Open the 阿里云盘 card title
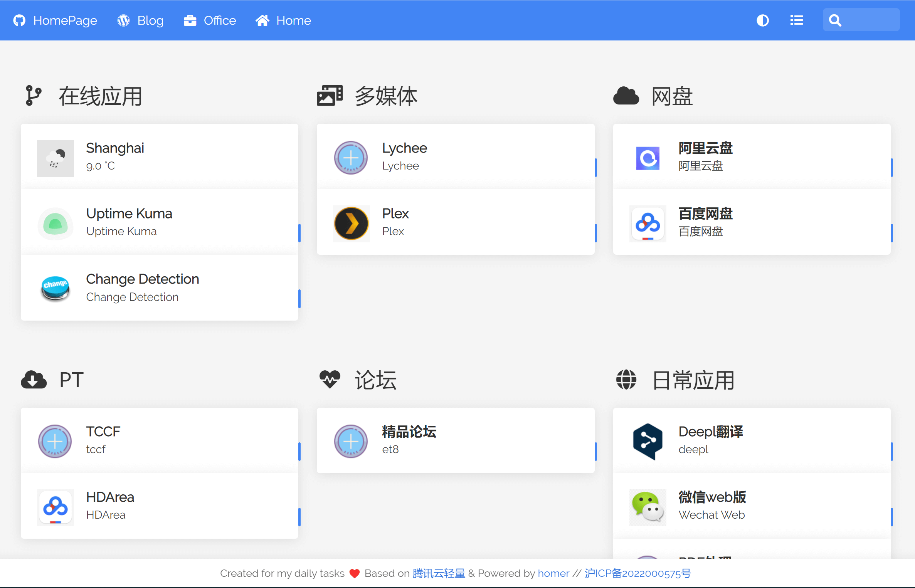Screen dimensions: 915x588 (705, 148)
